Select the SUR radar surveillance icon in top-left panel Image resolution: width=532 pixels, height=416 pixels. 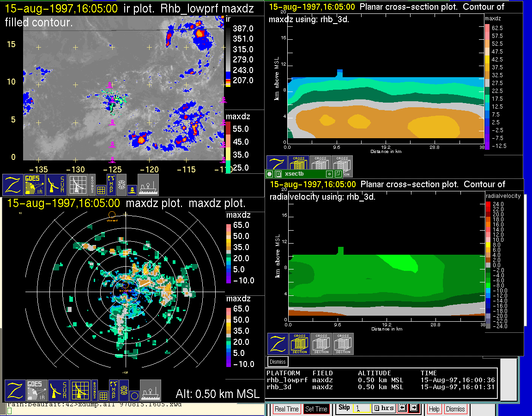click(x=57, y=184)
